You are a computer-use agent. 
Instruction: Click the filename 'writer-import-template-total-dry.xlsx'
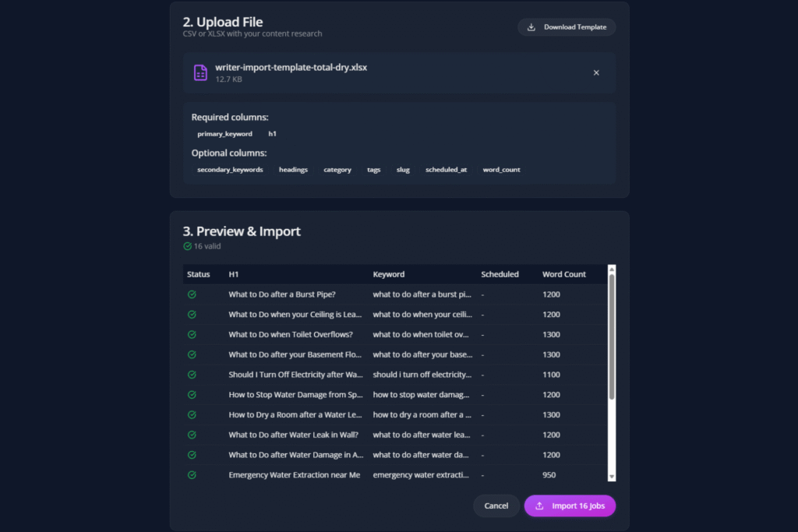point(291,67)
